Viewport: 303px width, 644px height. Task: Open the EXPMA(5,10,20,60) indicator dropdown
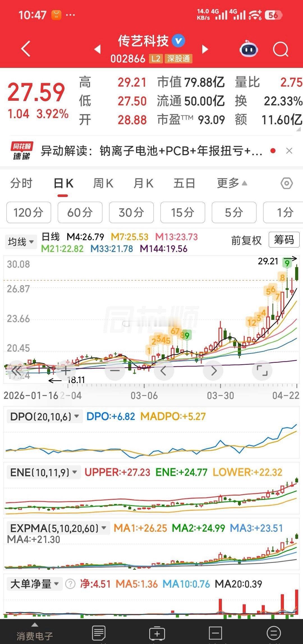pyautogui.click(x=58, y=528)
